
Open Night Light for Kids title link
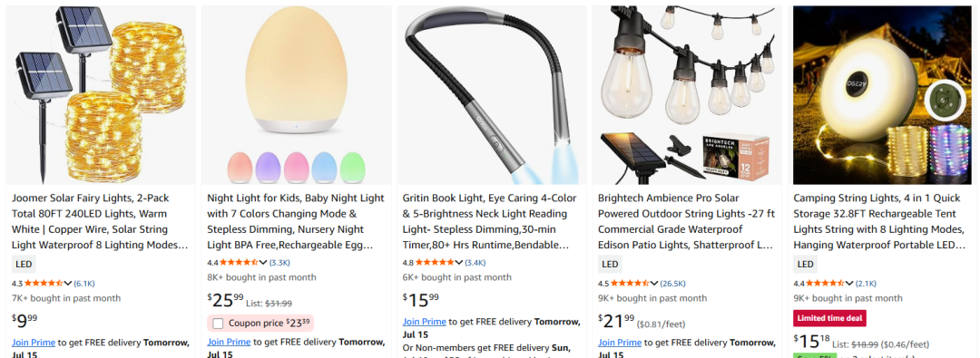pos(296,221)
